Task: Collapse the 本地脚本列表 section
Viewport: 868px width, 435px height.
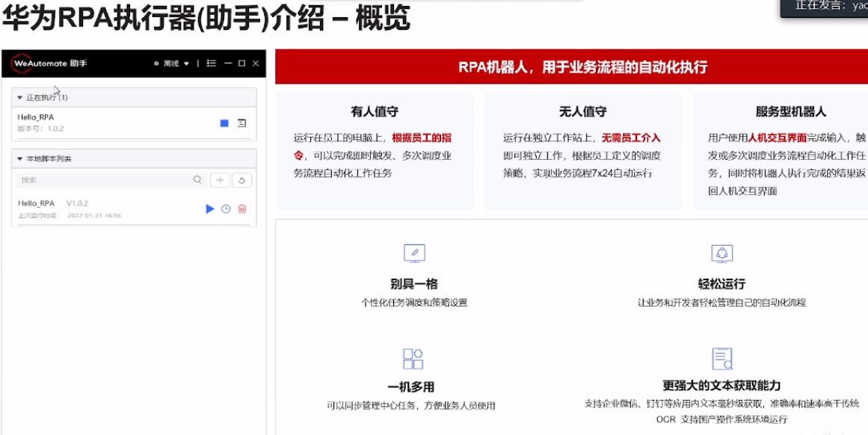Action: (x=20, y=158)
